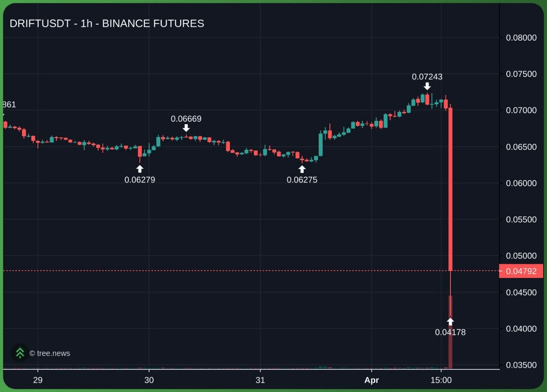Click the up arrow above the 0.06279 label
Screen dimensions: 547x392
140,169
